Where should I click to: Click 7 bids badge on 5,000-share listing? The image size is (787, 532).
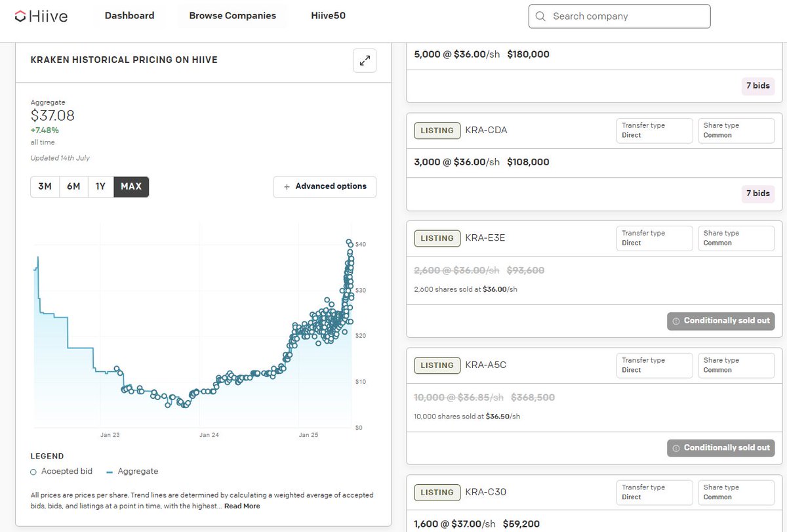757,85
